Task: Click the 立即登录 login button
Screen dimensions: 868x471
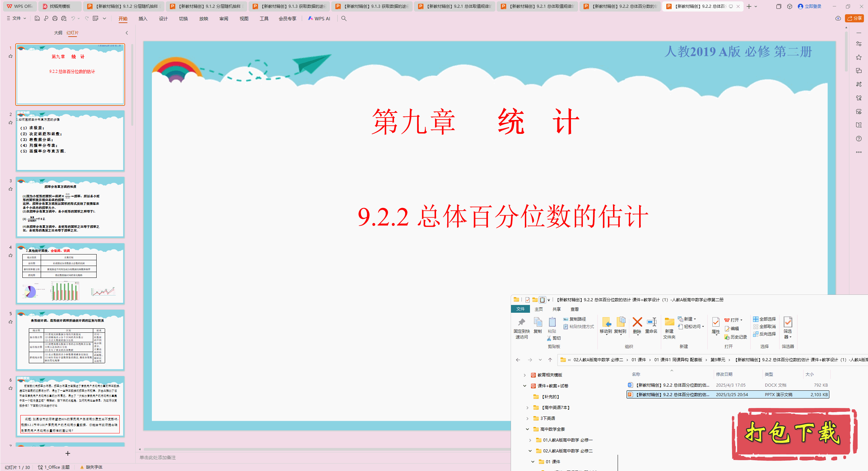Action: click(810, 6)
